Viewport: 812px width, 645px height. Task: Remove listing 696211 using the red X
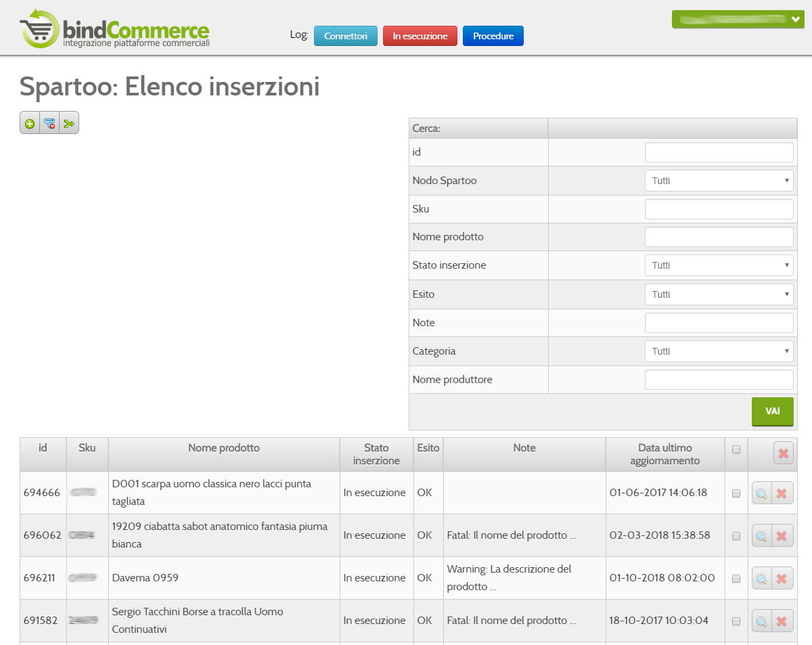click(x=782, y=579)
